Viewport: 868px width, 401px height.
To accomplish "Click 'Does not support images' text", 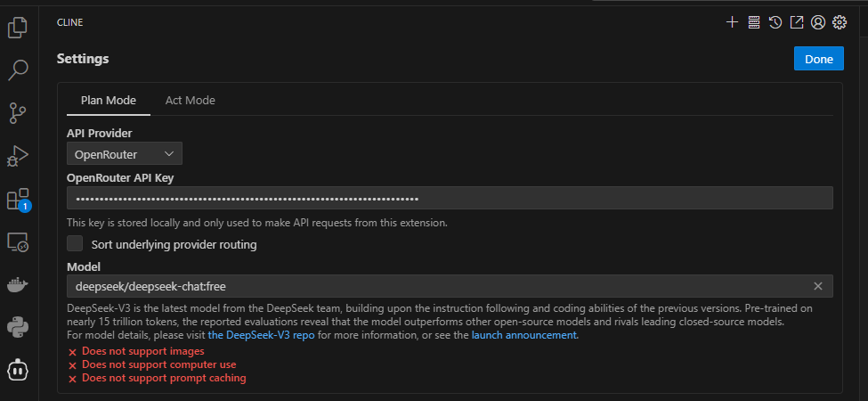I will pyautogui.click(x=143, y=351).
